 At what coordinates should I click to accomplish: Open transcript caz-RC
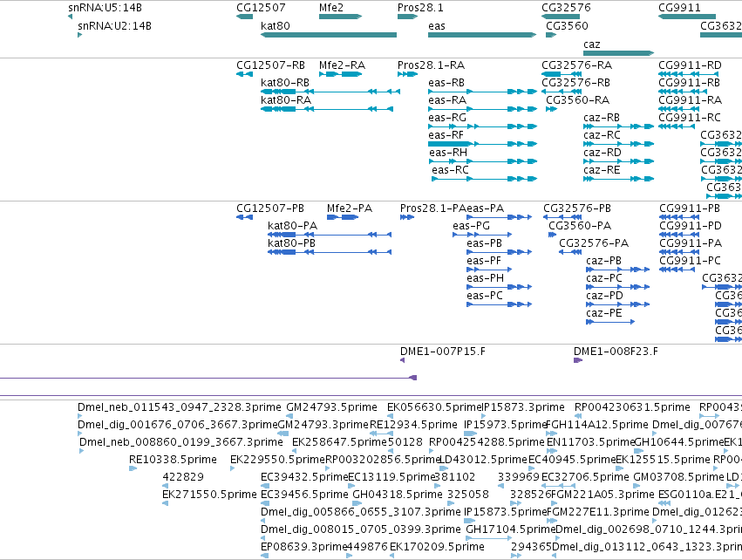[602, 135]
